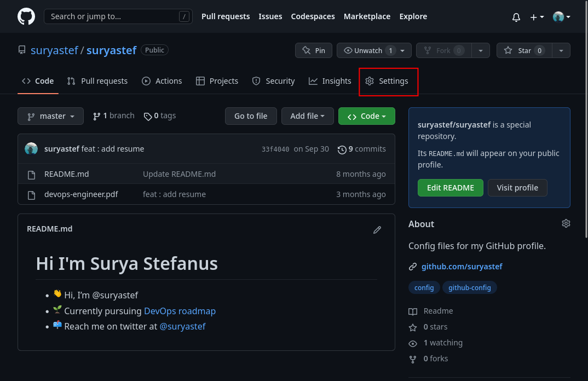
Task: Select the Code tab
Action: (x=38, y=81)
